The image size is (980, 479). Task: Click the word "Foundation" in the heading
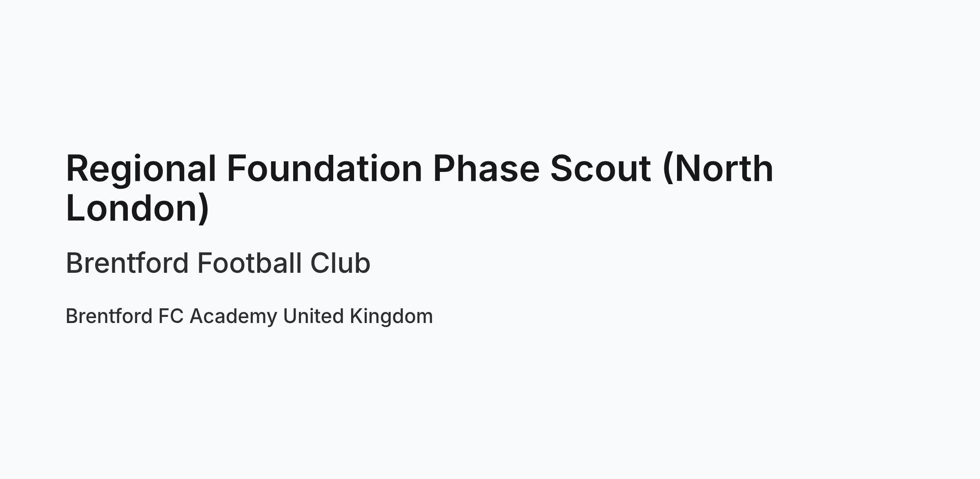click(324, 168)
